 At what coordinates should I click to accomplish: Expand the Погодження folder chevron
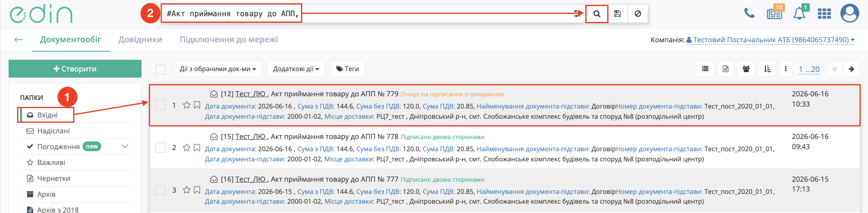(125, 146)
